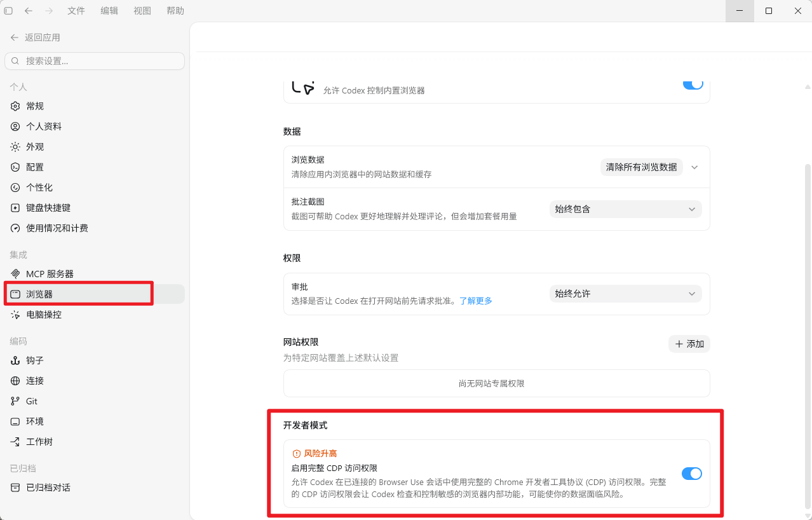Click the 外观 sun icon
This screenshot has width=812, height=520.
[x=15, y=147]
